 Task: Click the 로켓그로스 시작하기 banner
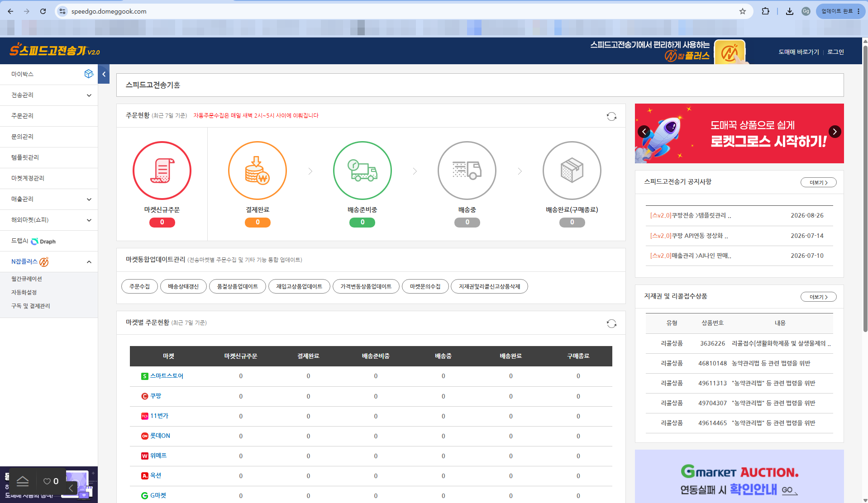[x=739, y=133]
